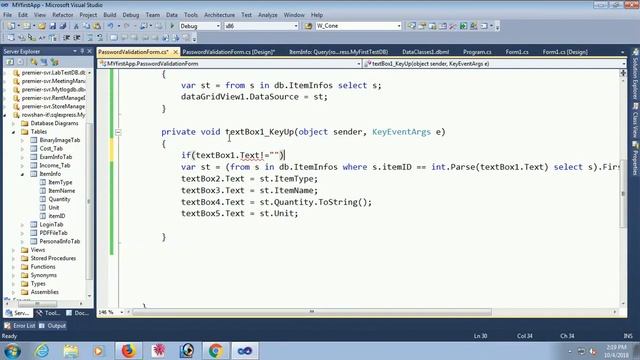Open the Build menu

(109, 15)
